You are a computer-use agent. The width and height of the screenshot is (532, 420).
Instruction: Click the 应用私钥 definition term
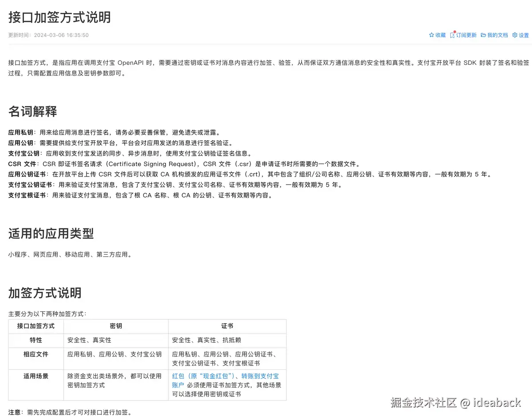click(x=20, y=132)
